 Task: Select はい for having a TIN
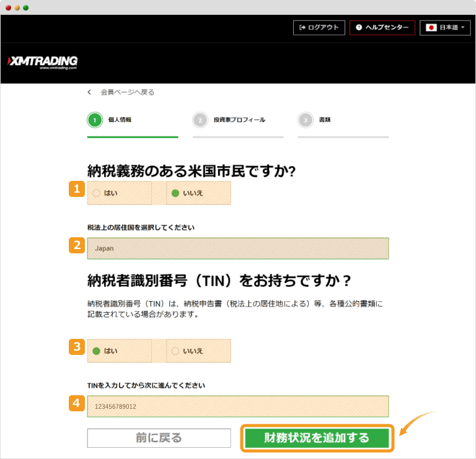coord(119,351)
